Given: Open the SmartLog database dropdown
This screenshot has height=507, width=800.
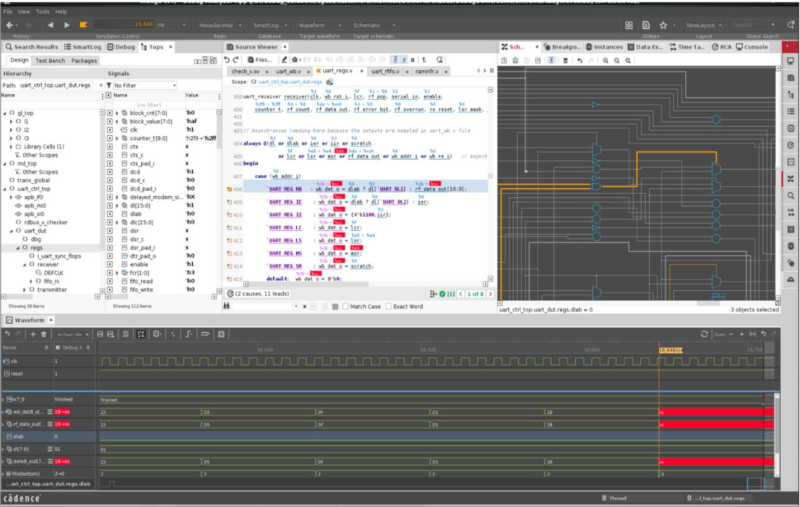Looking at the screenshot, I should 270,25.
